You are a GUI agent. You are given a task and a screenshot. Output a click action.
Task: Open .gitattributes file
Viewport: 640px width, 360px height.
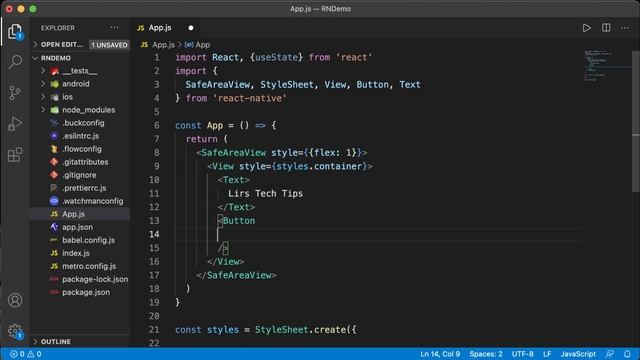(85, 162)
